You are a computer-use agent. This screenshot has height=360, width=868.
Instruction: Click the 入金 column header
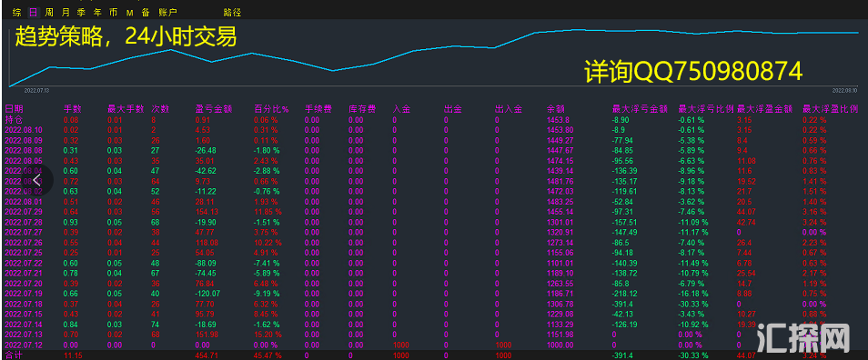401,109
